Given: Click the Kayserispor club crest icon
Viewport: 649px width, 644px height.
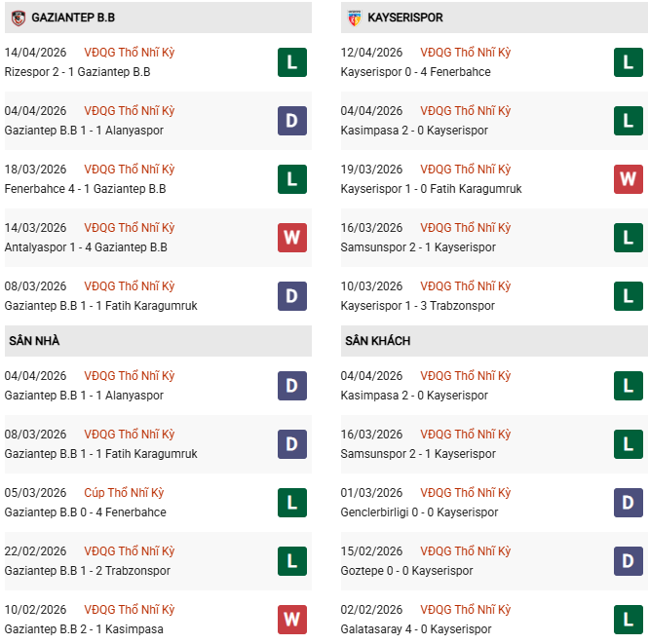Looking at the screenshot, I should (354, 18).
